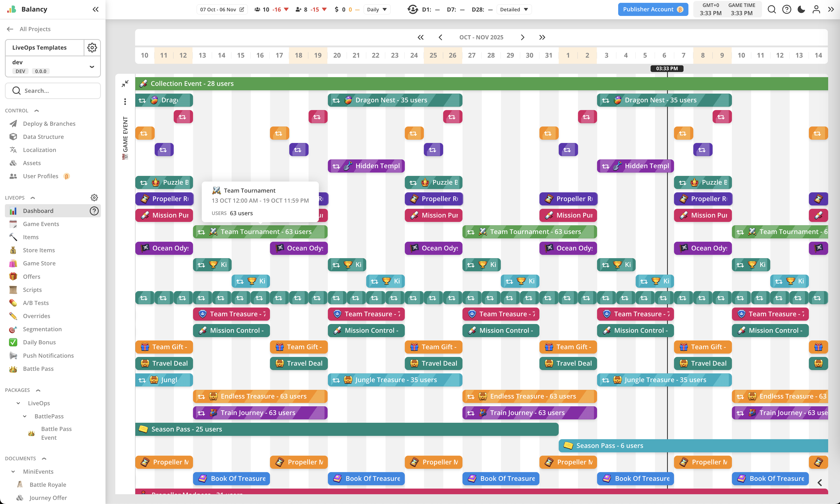Click the top bar search magnifier icon

pyautogui.click(x=771, y=9)
